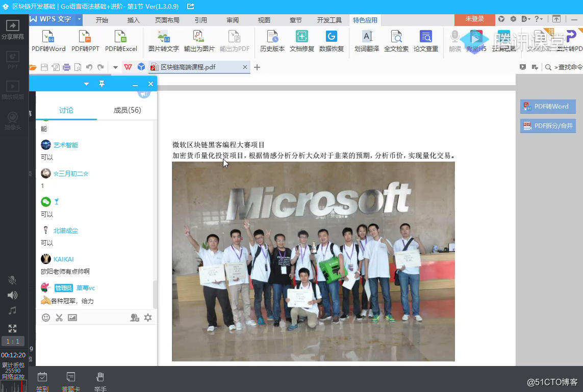Select the 输出为PDF tool
The height and width of the screenshot is (392, 583).
(234, 41)
